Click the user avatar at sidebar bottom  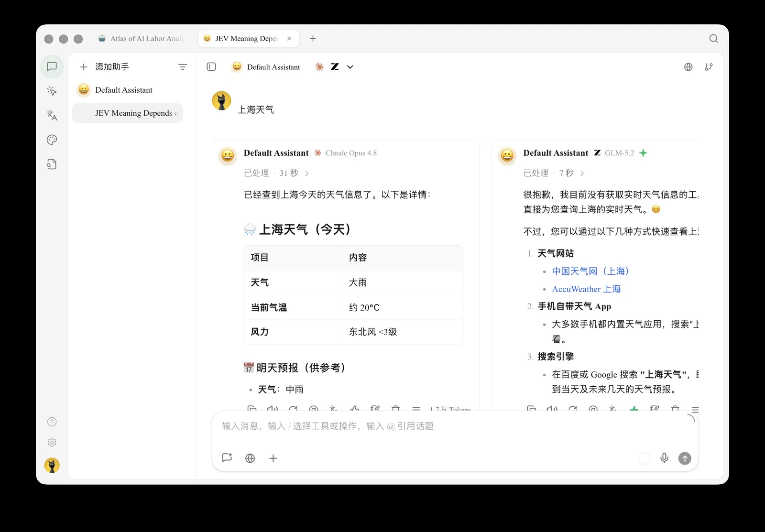click(52, 465)
